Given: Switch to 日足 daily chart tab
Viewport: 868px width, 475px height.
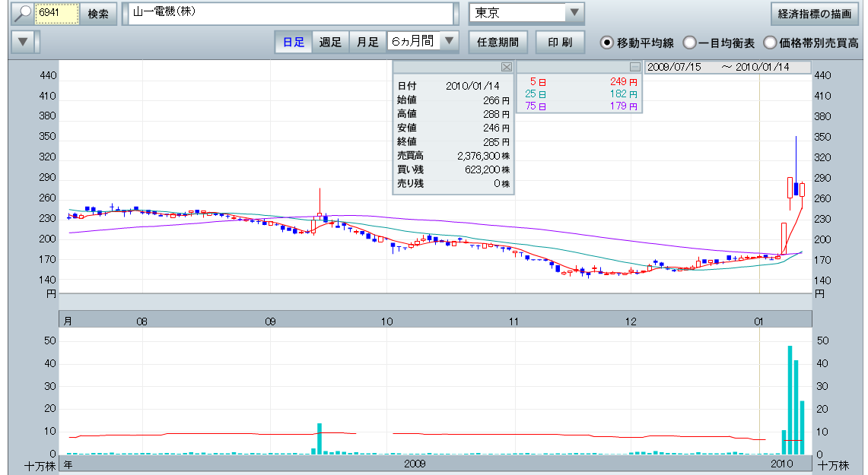Looking at the screenshot, I should point(294,42).
